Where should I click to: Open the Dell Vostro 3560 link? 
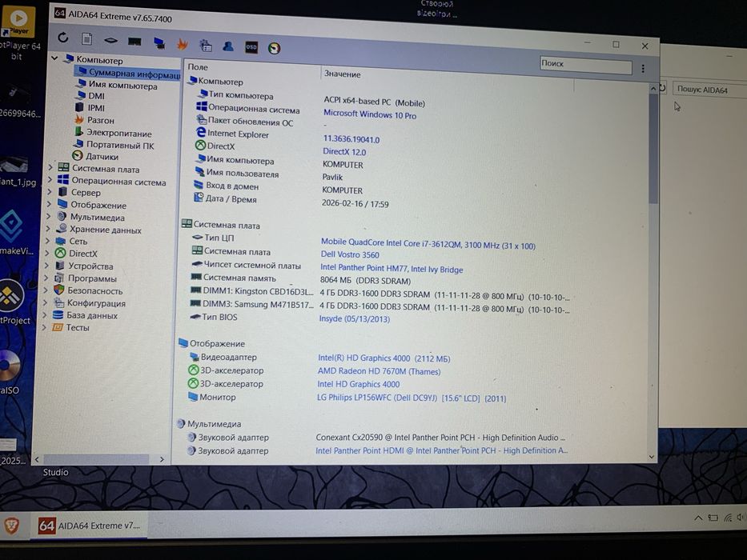click(x=350, y=254)
